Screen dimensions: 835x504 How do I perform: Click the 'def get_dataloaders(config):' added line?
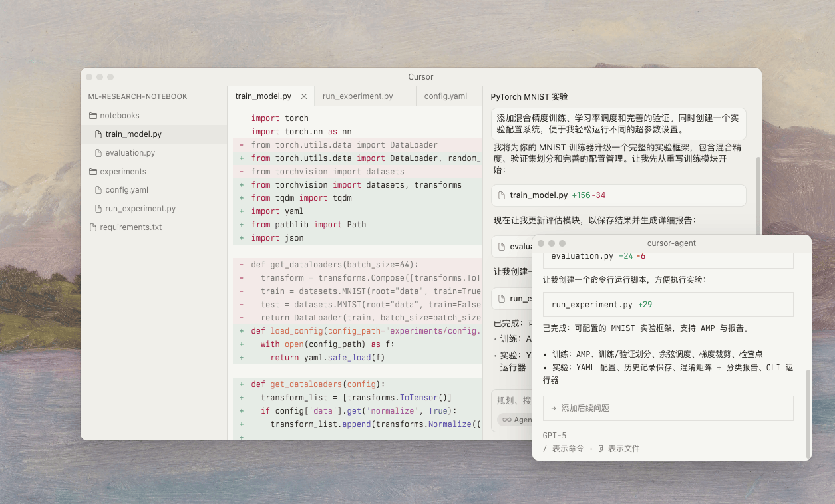point(357,384)
